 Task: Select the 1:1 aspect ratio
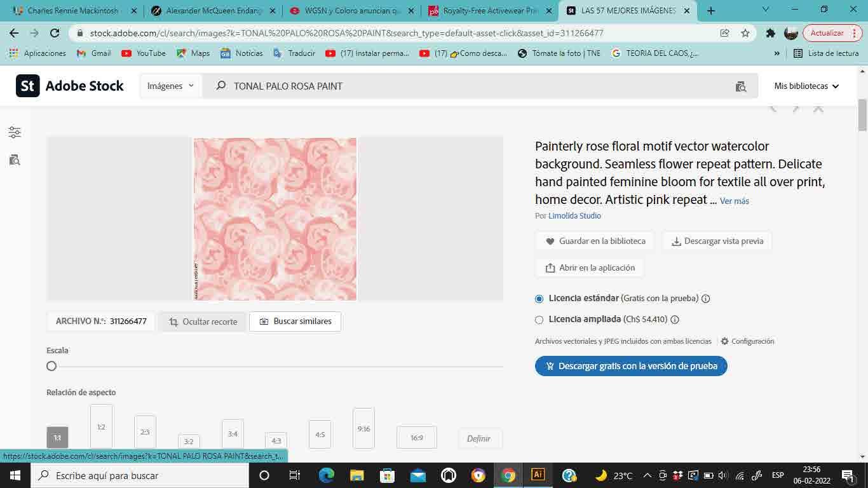pos(57,437)
